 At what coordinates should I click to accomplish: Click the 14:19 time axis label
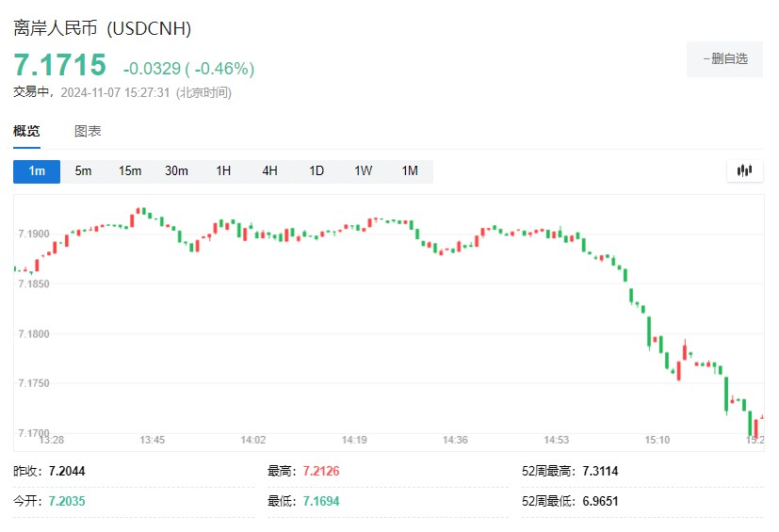point(354,440)
